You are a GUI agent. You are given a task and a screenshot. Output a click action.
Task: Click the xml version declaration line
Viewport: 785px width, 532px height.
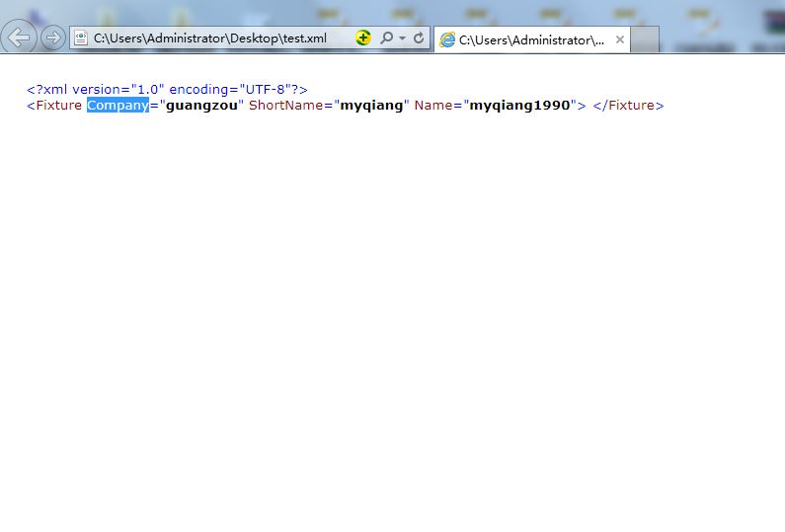coord(167,90)
